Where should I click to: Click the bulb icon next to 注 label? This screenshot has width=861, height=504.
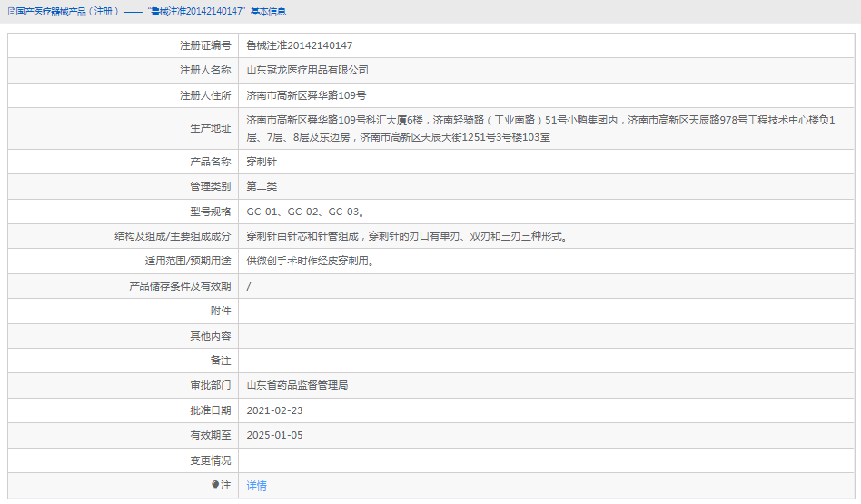215,485
